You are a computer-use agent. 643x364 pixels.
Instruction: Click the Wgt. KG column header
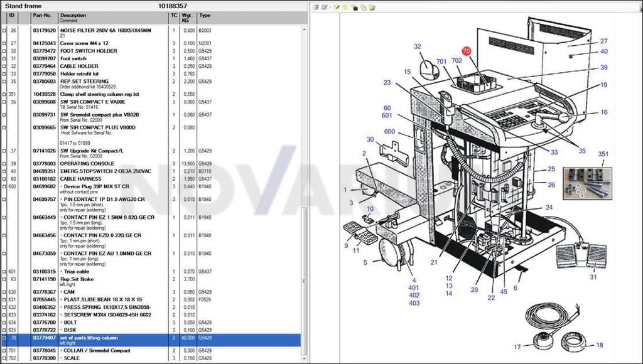point(188,18)
